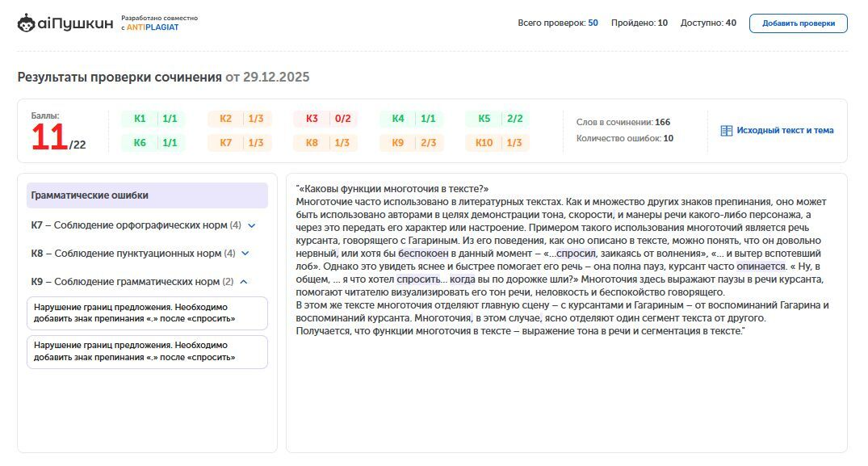Screen dimensions: 868x466
Task: Click the К3 0/2 red score badge
Action: coord(326,119)
